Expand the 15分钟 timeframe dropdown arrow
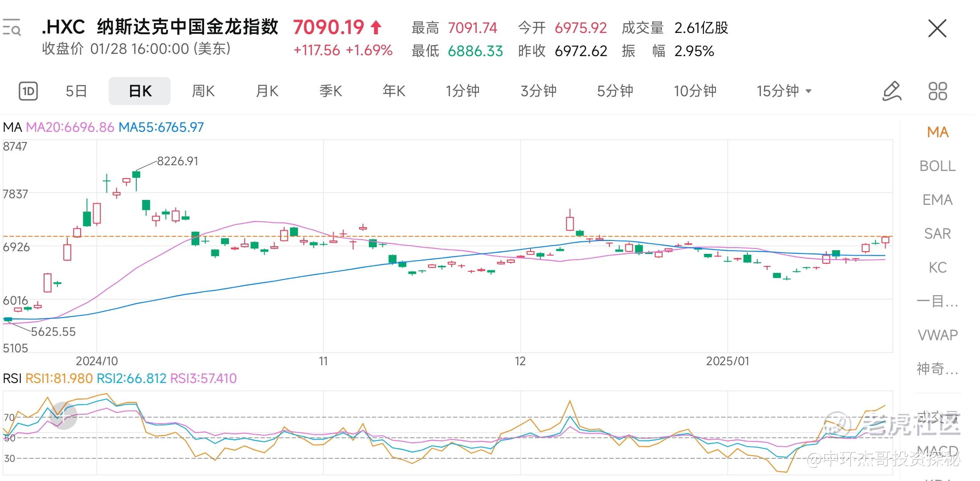The height and width of the screenshot is (481, 980). click(x=808, y=91)
